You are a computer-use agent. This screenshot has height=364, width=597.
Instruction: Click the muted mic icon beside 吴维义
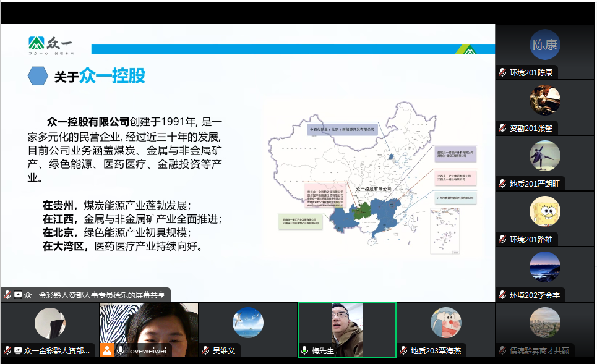[206, 351]
